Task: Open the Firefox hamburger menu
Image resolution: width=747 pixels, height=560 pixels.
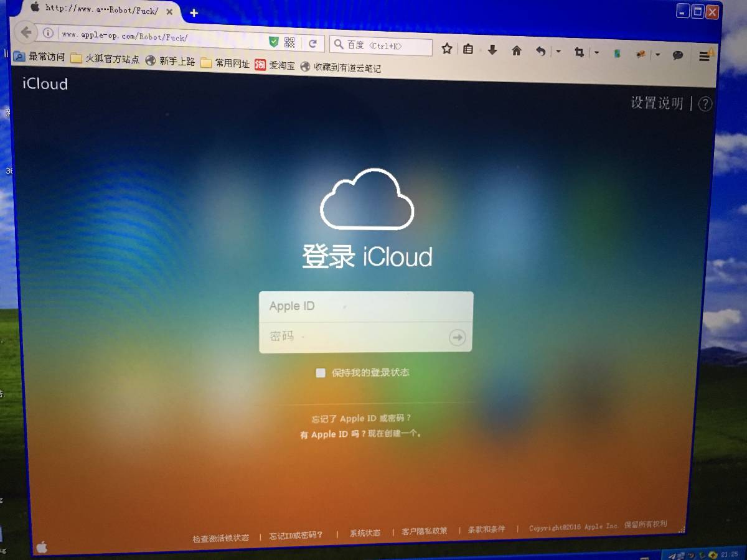Action: [705, 56]
